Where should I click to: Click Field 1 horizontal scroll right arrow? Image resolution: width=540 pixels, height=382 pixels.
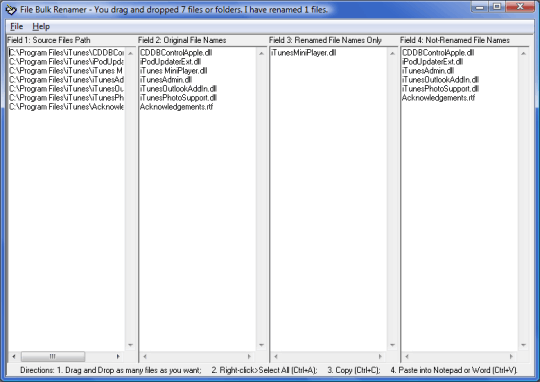coord(118,356)
